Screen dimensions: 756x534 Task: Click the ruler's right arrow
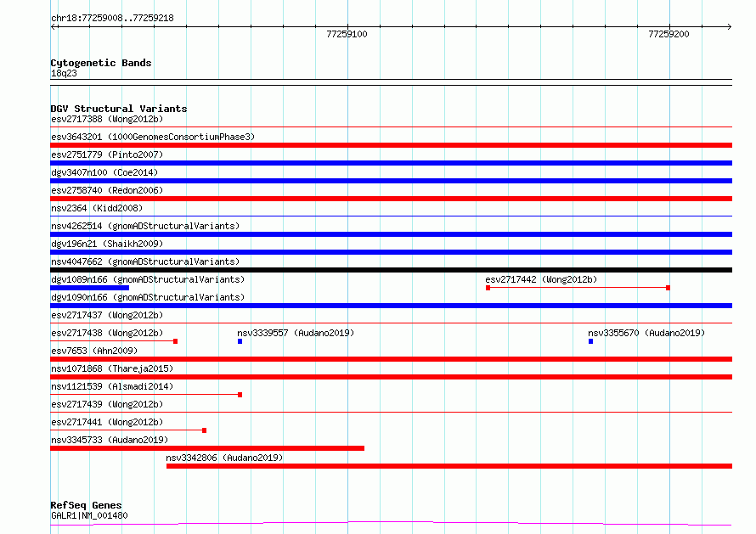(x=729, y=26)
